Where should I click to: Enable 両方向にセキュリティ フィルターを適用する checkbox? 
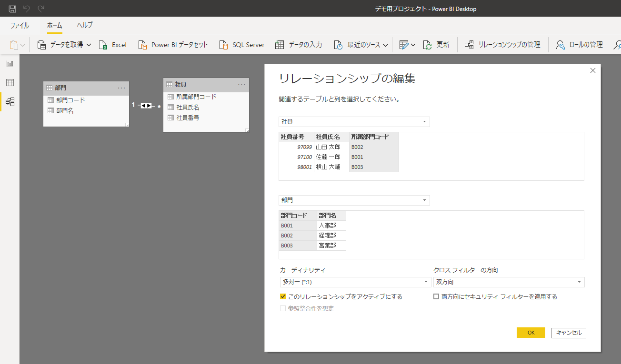[436, 296]
